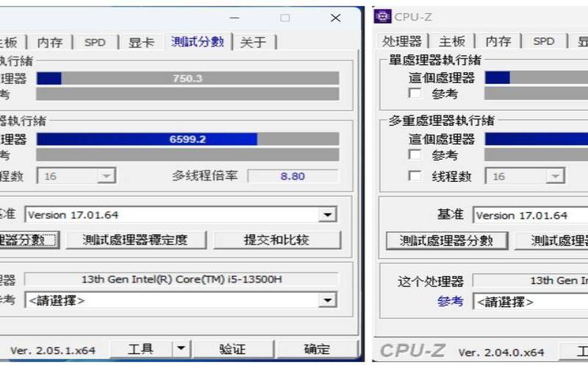Viewport: 588px width, 368px height.
Task: Switch to SPD tab in right window
Action: tap(544, 41)
